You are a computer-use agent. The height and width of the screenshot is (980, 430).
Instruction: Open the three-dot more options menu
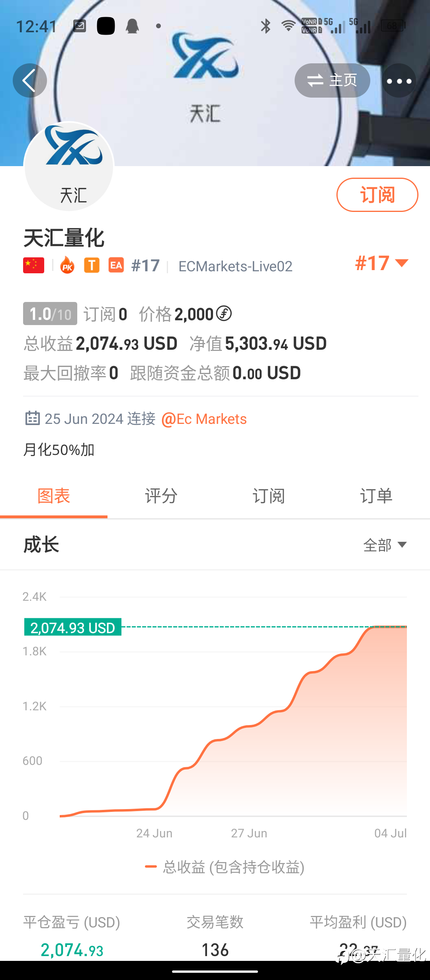pyautogui.click(x=399, y=81)
